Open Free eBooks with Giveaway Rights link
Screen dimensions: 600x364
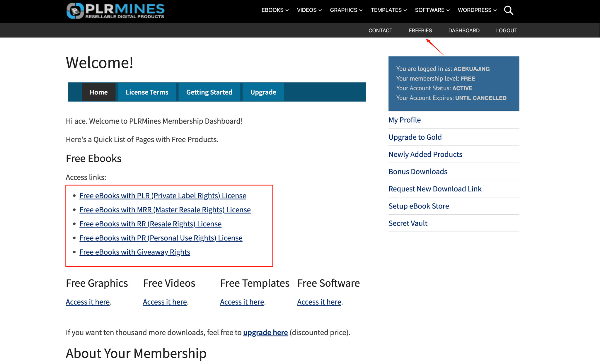click(x=135, y=252)
